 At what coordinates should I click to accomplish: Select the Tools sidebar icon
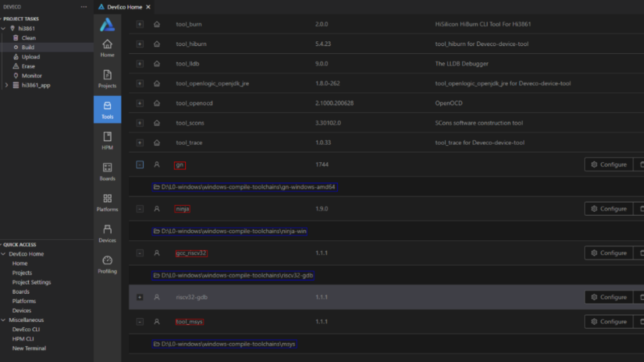click(107, 110)
